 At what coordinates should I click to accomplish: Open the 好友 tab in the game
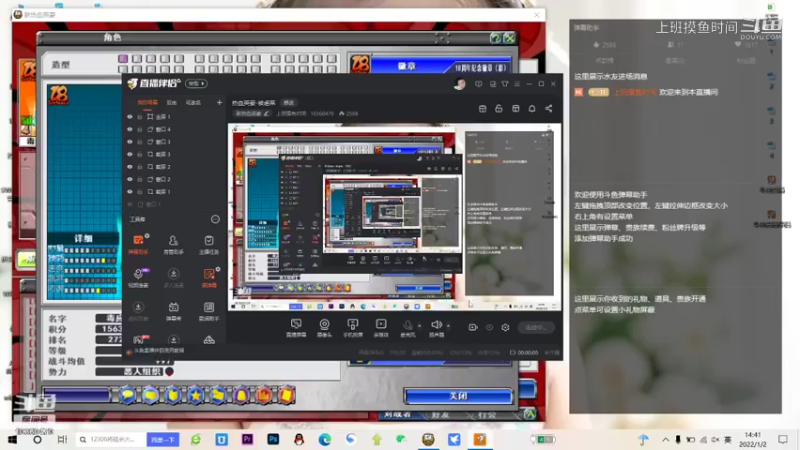point(440,414)
